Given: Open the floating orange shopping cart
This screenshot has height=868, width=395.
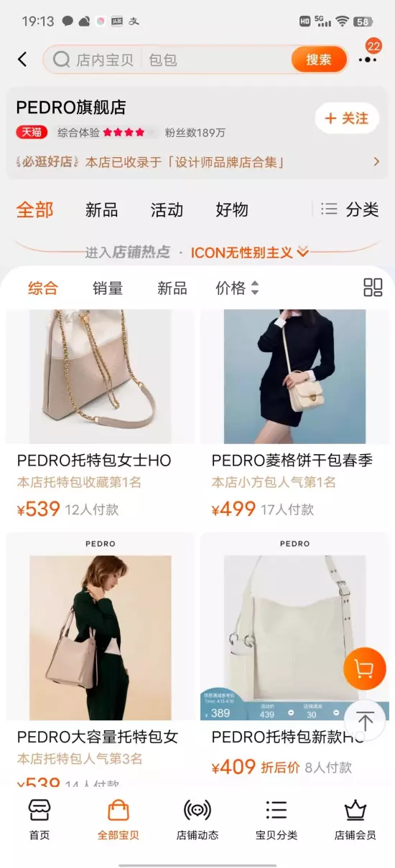Looking at the screenshot, I should 365,669.
